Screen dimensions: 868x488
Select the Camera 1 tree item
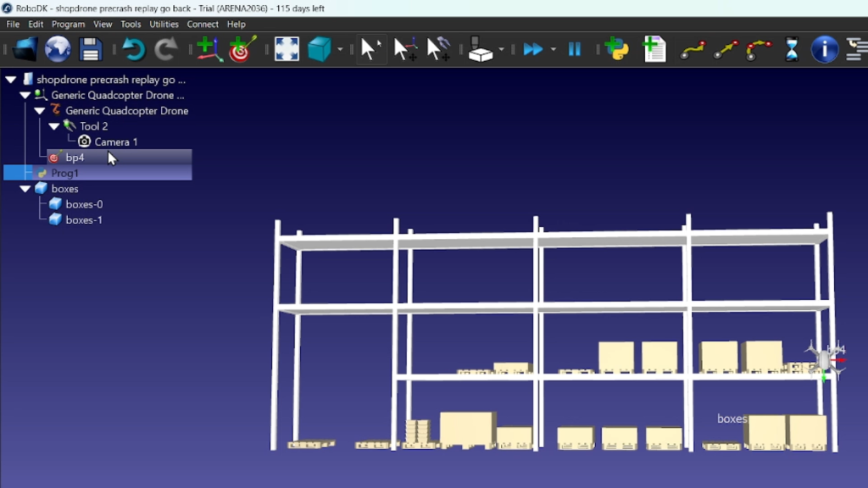(115, 141)
